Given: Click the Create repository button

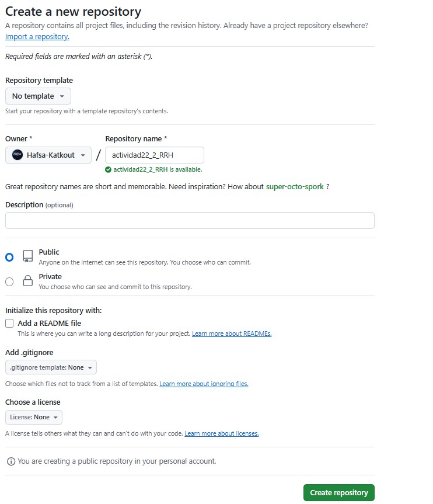Looking at the screenshot, I should (x=338, y=492).
